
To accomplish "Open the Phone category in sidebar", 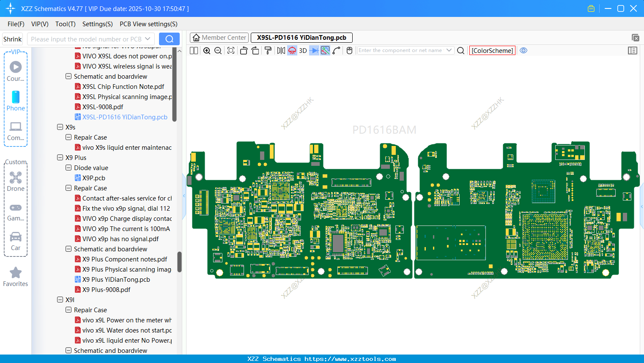I will 16,101.
